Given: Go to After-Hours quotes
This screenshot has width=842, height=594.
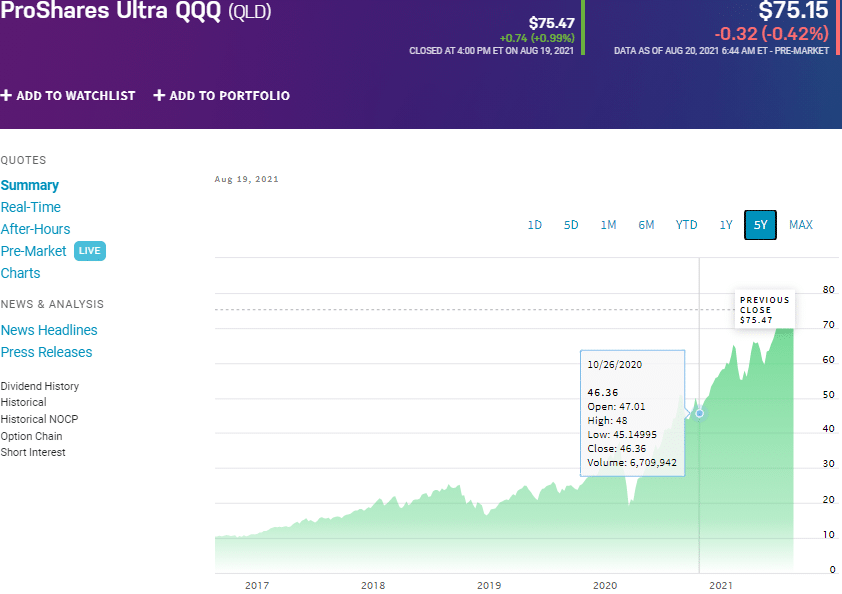Looking at the screenshot, I should (35, 229).
